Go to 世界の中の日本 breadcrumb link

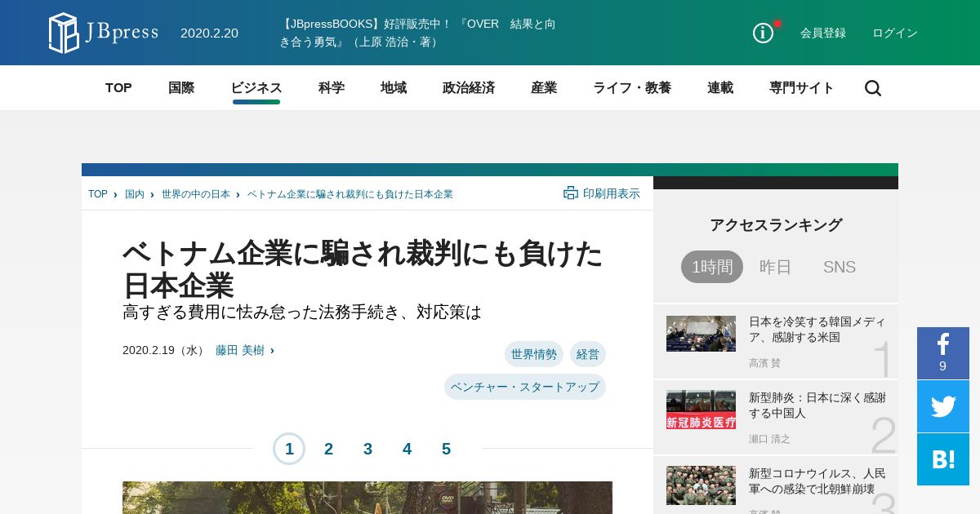195,194
